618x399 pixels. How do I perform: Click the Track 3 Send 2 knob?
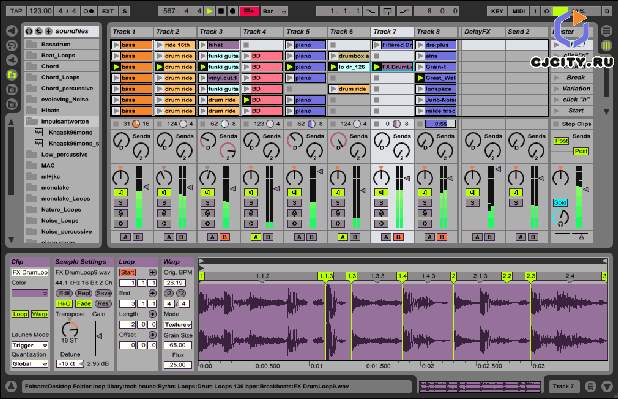(228, 151)
